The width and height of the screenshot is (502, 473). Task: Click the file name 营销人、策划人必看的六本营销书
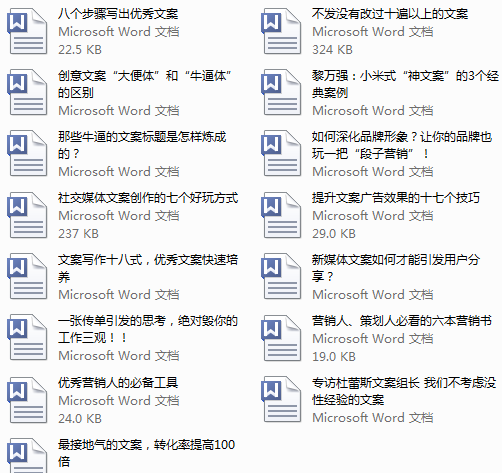click(402, 321)
